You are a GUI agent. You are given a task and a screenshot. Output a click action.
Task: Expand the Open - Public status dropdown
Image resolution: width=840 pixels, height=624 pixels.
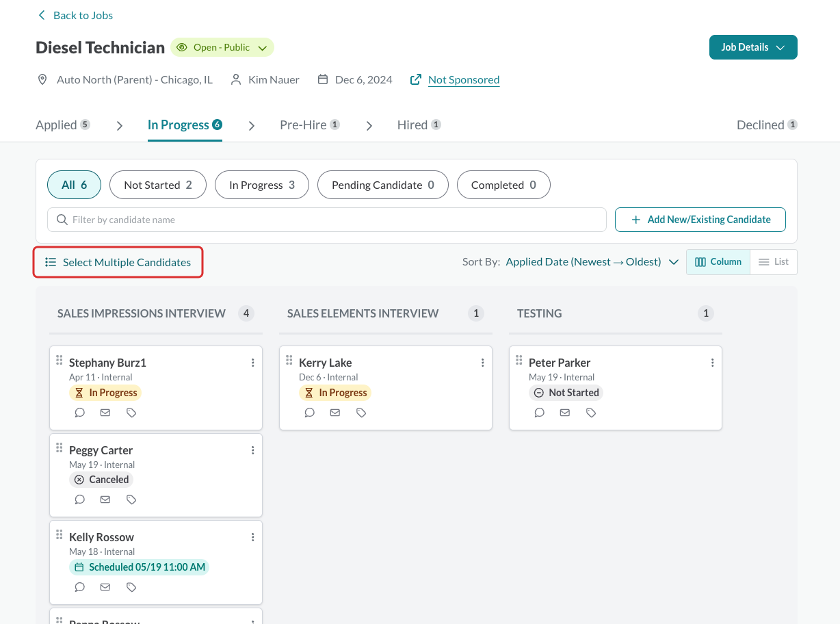tap(222, 47)
